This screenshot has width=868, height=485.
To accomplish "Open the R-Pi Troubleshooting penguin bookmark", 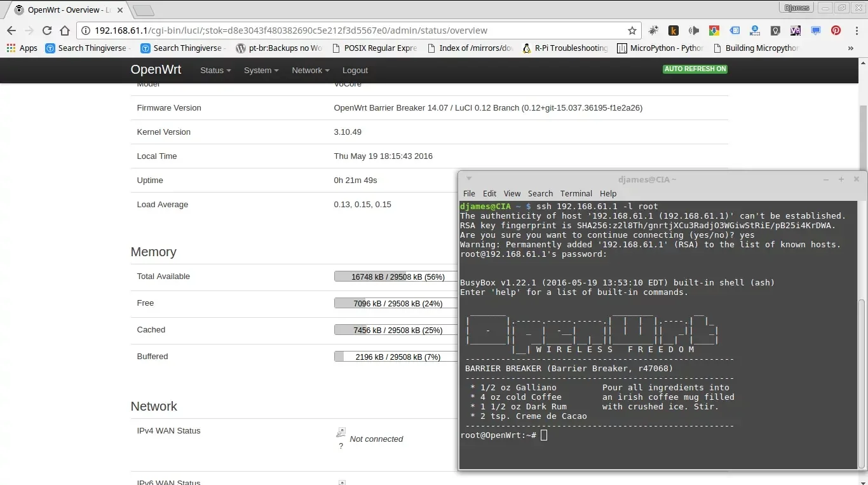I will pos(566,48).
